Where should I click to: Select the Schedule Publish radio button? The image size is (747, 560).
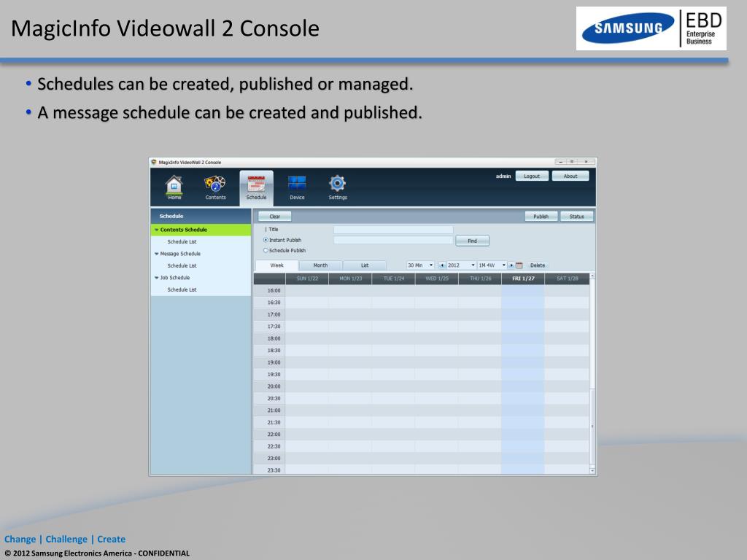266,251
